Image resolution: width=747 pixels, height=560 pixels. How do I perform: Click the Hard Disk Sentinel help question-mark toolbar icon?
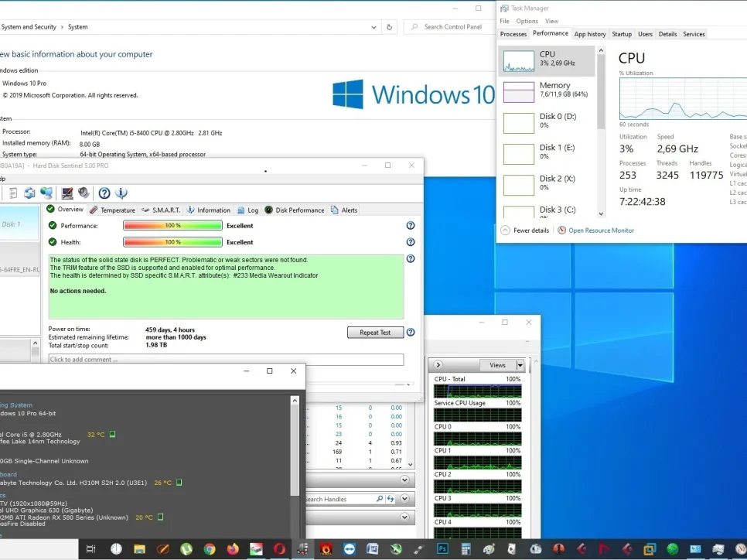[104, 193]
